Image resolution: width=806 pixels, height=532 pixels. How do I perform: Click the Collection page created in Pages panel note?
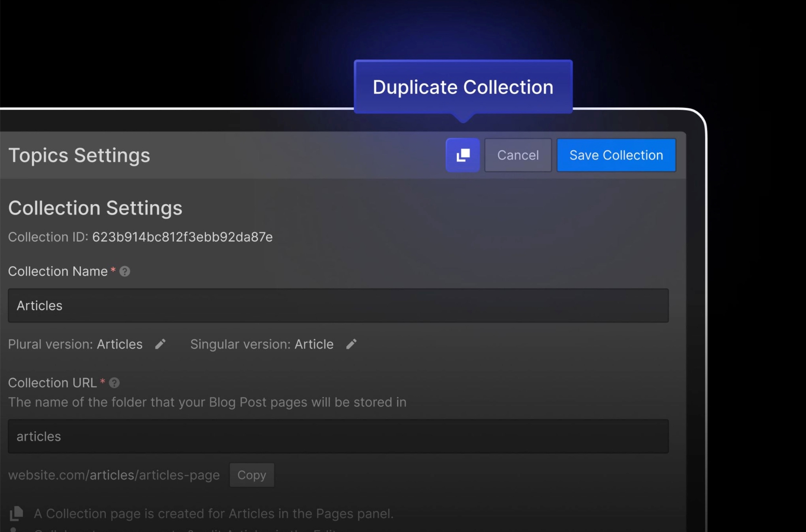click(213, 513)
